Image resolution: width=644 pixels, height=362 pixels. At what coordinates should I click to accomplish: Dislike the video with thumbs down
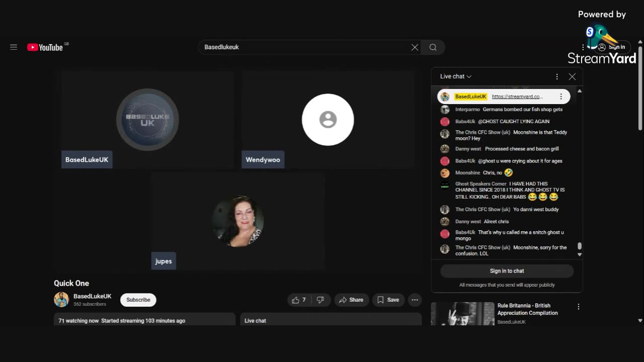point(320,300)
